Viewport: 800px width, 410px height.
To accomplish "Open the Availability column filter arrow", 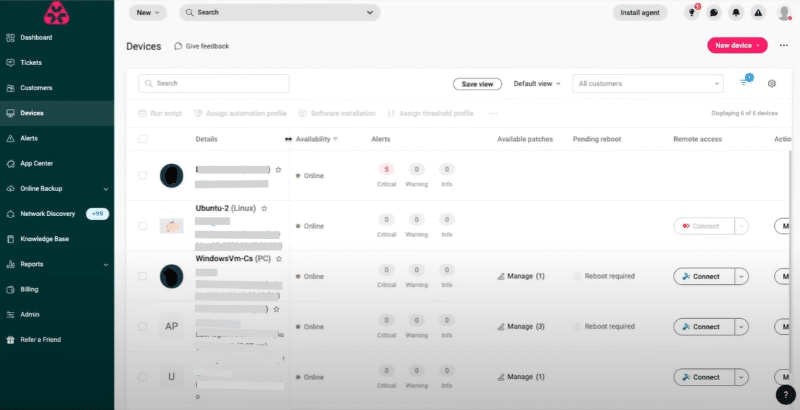I will coord(335,139).
